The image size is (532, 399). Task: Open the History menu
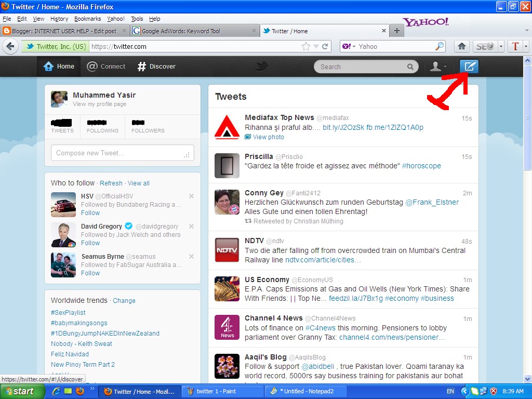tap(59, 19)
